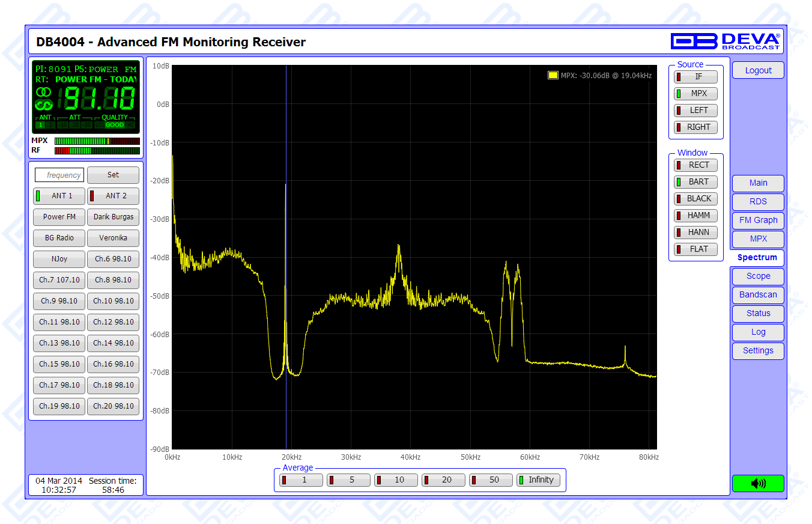The width and height of the screenshot is (812, 524).
Task: Click the yellow MPX legend swatch
Action: (x=553, y=76)
